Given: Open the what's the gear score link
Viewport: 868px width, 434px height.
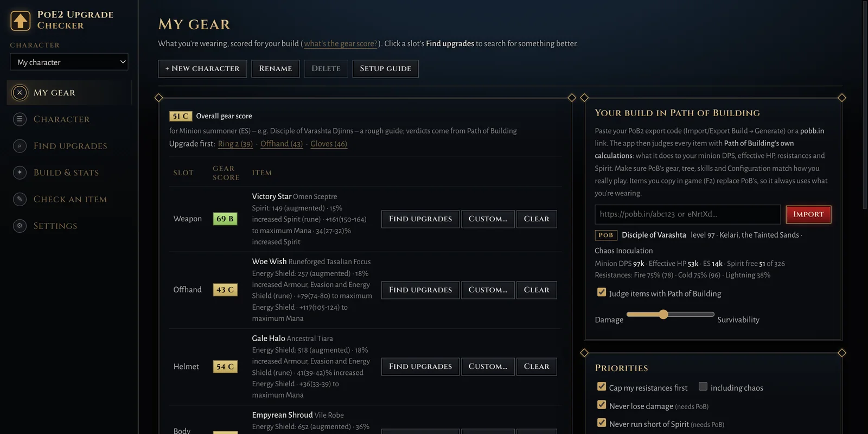Looking at the screenshot, I should 341,43.
